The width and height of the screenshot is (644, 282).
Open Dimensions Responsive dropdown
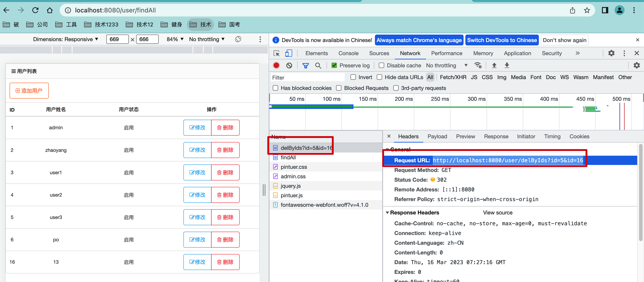(x=66, y=39)
